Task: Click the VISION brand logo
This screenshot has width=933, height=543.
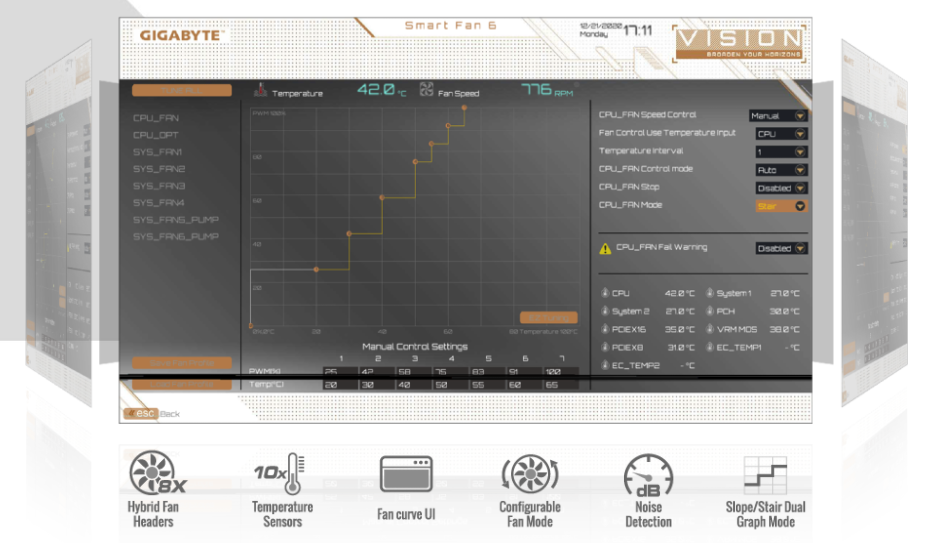Action: [740, 43]
